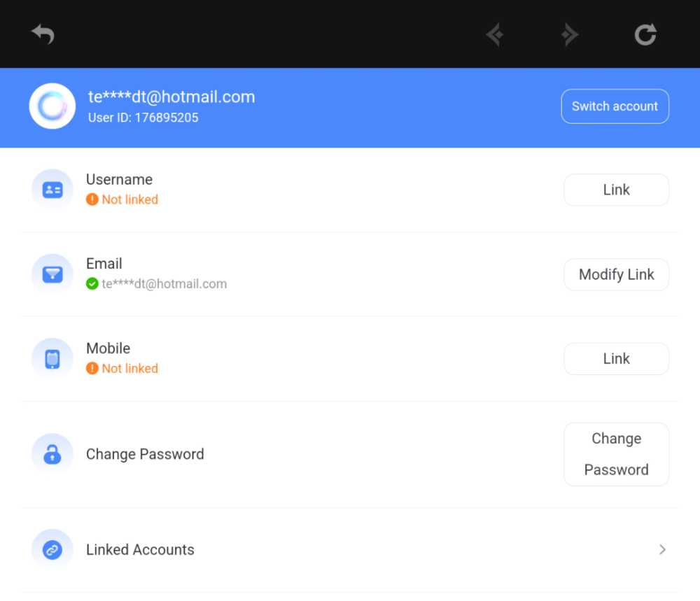Image resolution: width=700 pixels, height=601 pixels.
Task: Reload the page with the refresh icon
Action: tap(645, 34)
